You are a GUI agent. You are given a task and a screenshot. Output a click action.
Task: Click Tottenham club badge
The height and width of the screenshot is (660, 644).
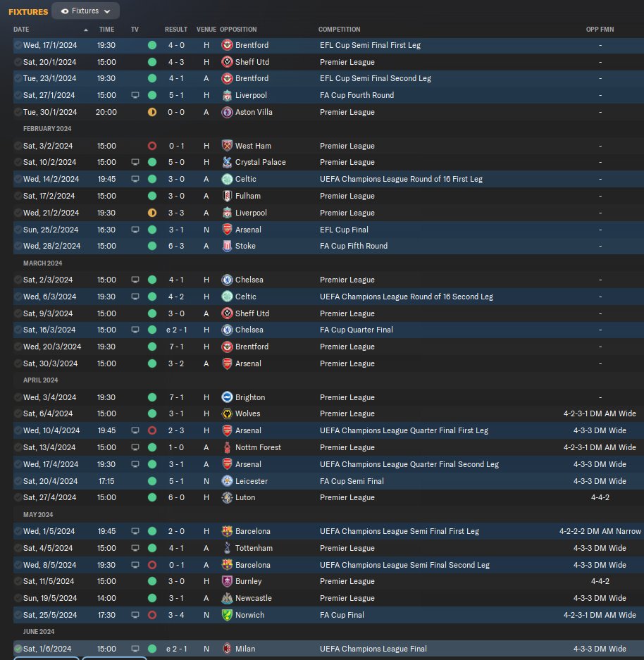pyautogui.click(x=227, y=547)
